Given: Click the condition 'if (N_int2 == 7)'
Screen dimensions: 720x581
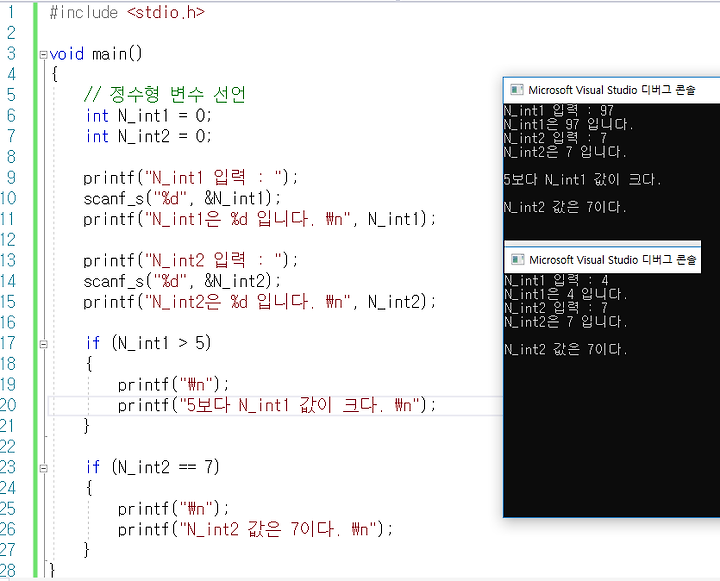Looking at the screenshot, I should (153, 468).
